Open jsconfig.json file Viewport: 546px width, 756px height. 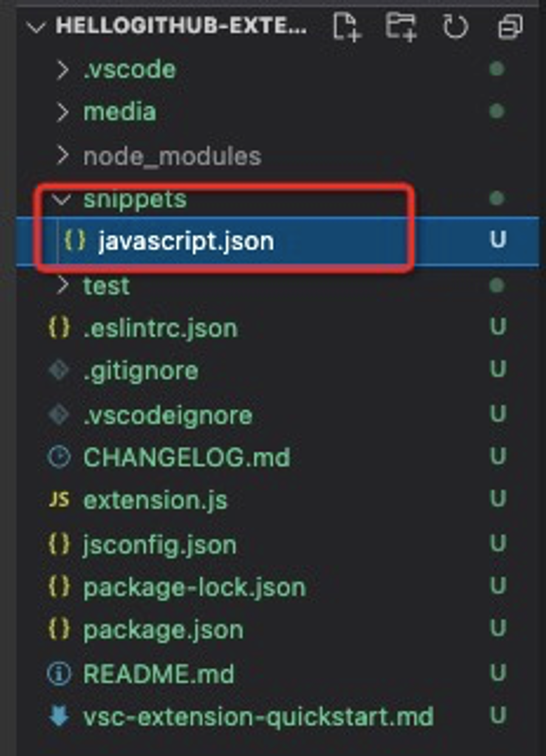point(278,544)
